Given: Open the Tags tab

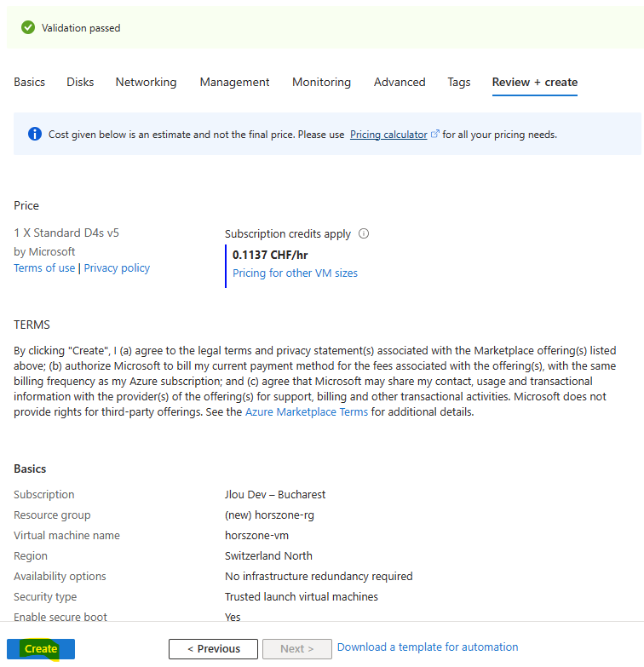Looking at the screenshot, I should 458,82.
